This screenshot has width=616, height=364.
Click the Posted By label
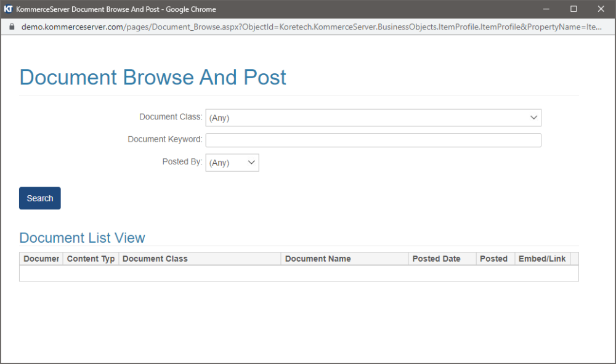tap(182, 161)
